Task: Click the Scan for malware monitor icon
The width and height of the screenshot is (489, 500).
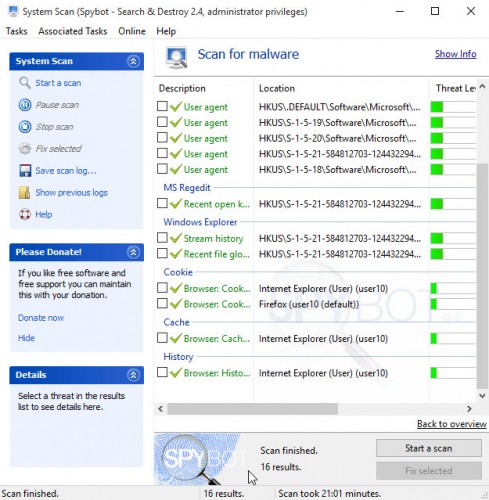Action: click(176, 57)
